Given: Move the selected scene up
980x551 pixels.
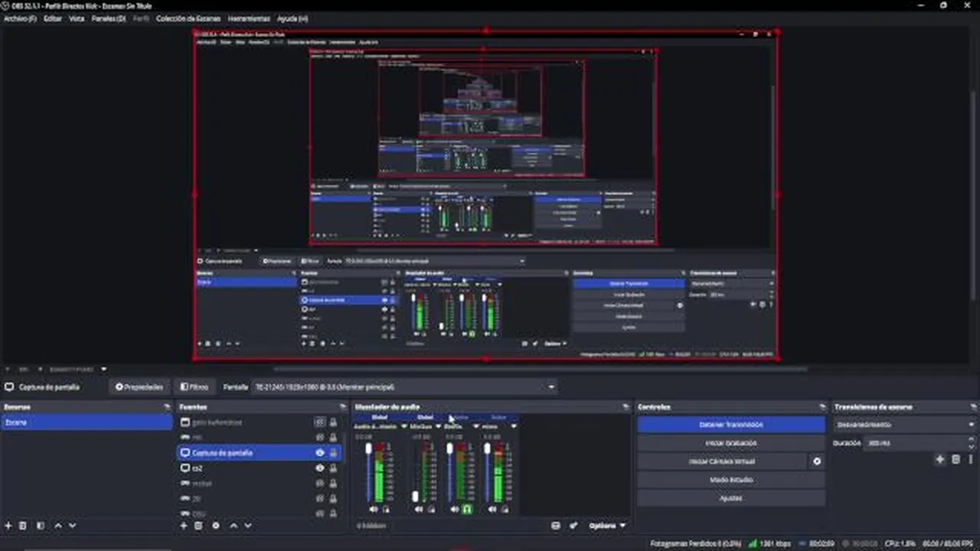Looking at the screenshot, I should (x=58, y=526).
